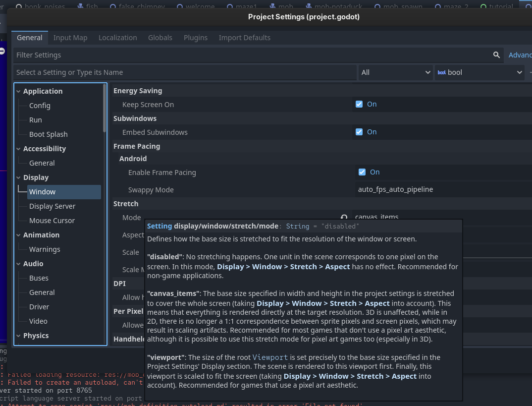Switch to the Input Map tab
Viewport: 532px width, 406px height.
coord(70,38)
